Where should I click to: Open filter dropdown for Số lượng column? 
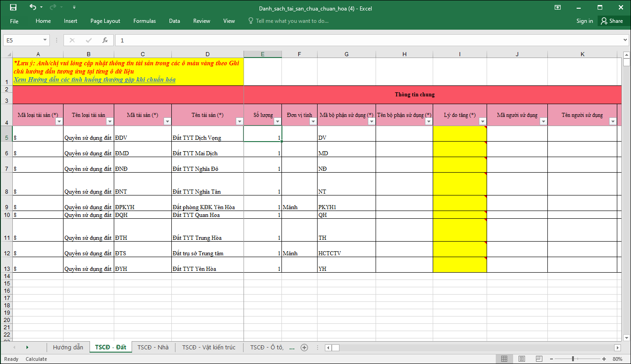pyautogui.click(x=277, y=121)
